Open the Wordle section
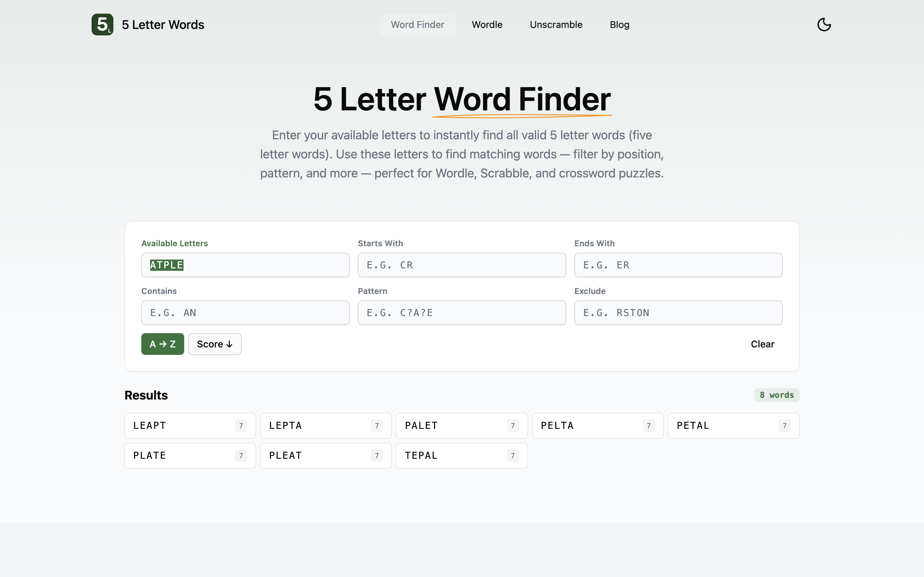 [487, 25]
